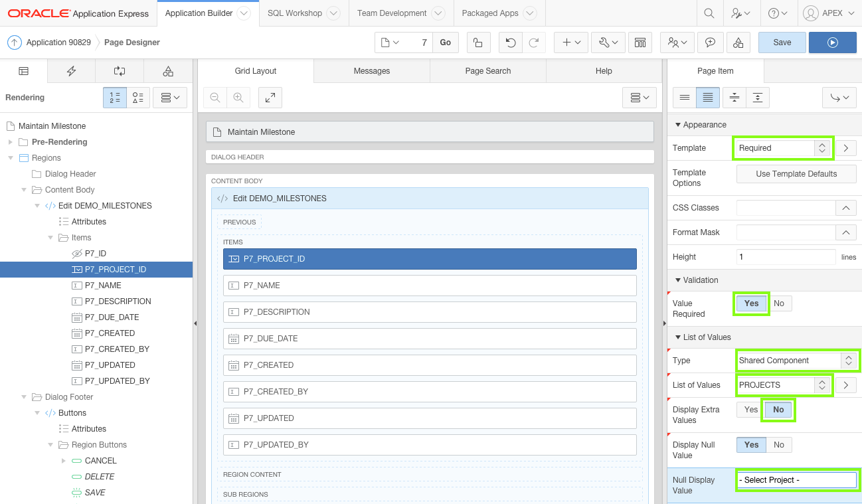Viewport: 862px width, 504px height.
Task: Set Value Required to Yes
Action: pos(751,303)
